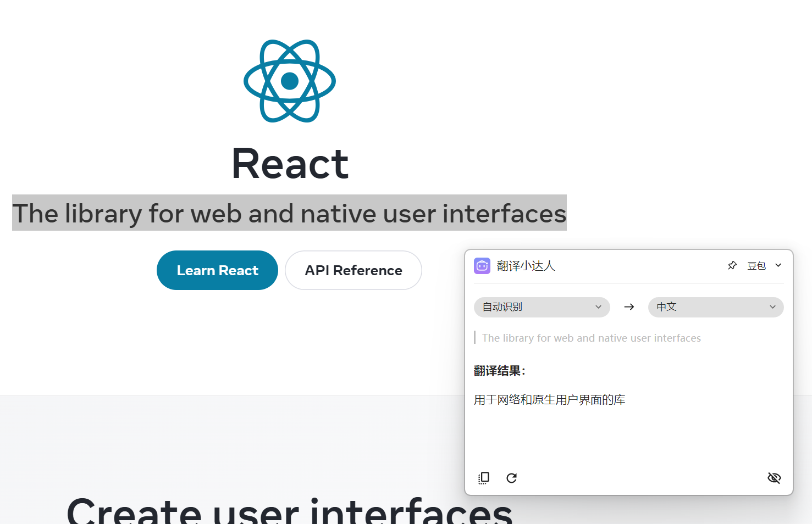Hide translation popup via crossed-eye icon
Screen dimensions: 812x524
774,478
